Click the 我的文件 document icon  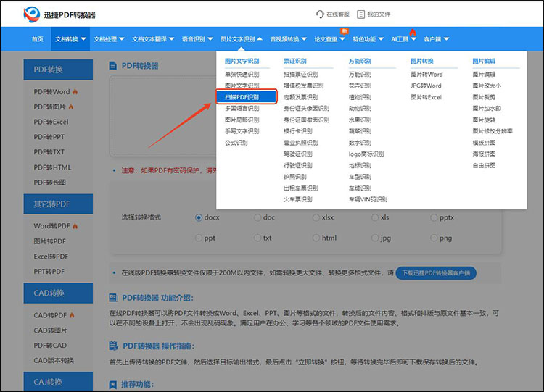(x=360, y=14)
